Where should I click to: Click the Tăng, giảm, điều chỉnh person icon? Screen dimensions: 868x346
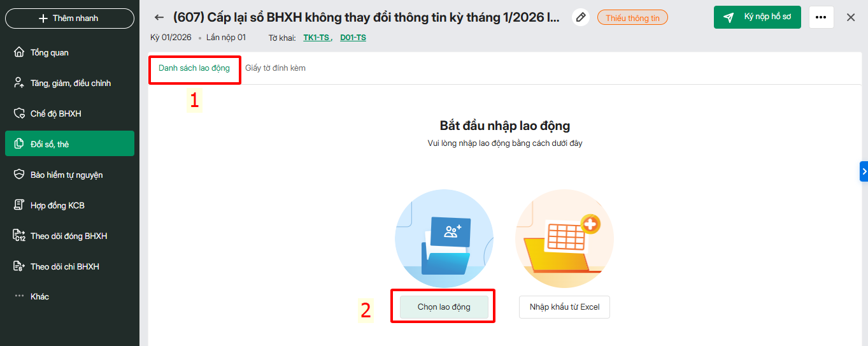[x=19, y=83]
